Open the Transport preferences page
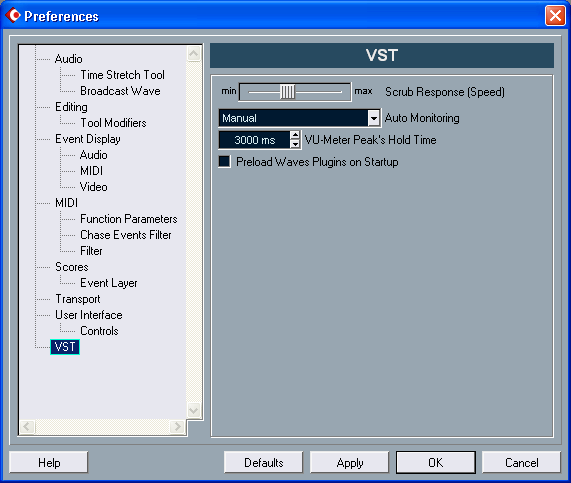571x483 pixels. coord(78,299)
